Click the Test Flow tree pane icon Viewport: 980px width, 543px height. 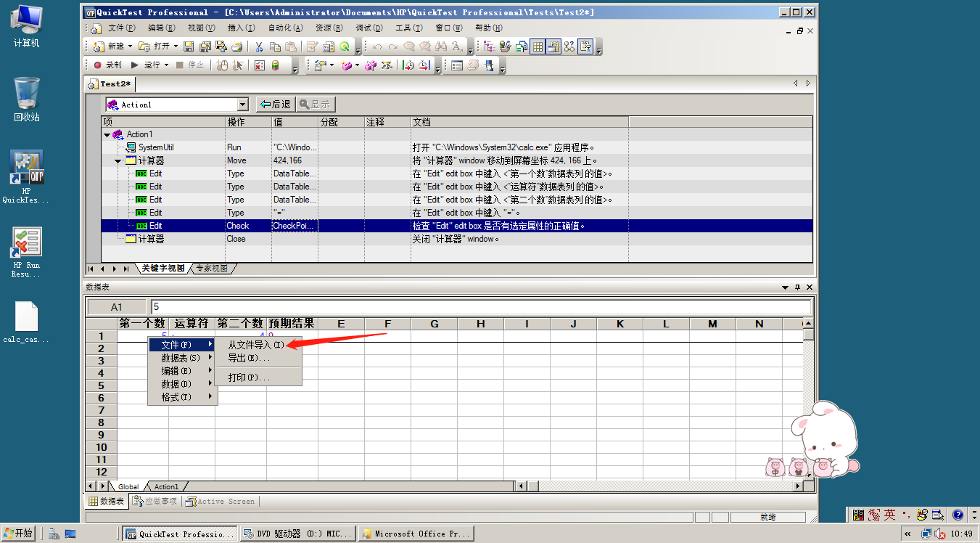tap(489, 46)
